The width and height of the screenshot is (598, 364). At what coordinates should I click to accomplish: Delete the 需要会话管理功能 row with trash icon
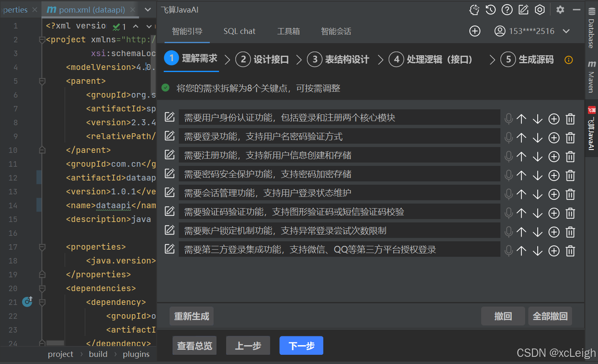point(570,194)
